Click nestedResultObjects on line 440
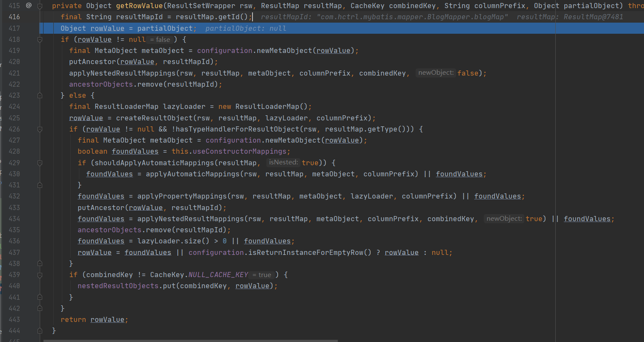 [x=118, y=286]
